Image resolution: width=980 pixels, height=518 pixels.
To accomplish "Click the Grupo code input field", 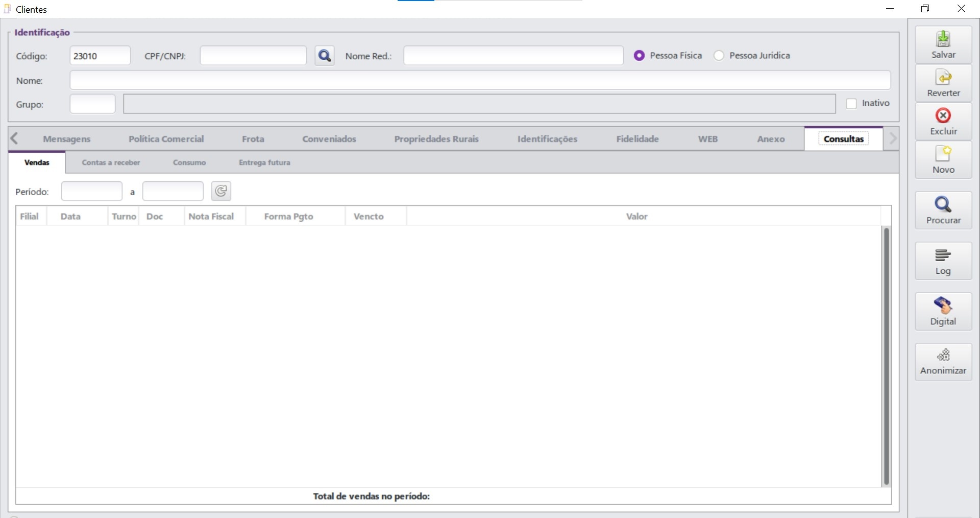I will [92, 104].
